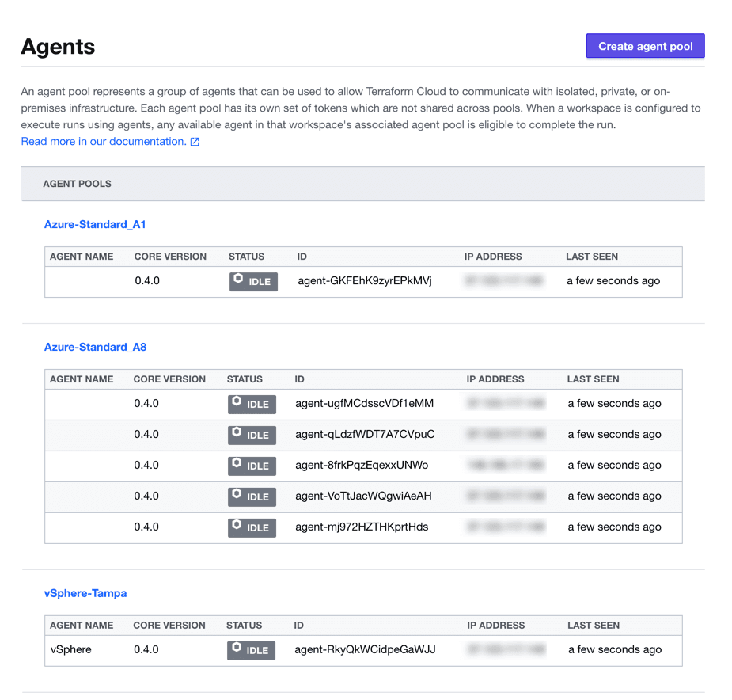
Task: Click the IDLE badge in the Azure-Standard_A1 pool
Action: [253, 281]
